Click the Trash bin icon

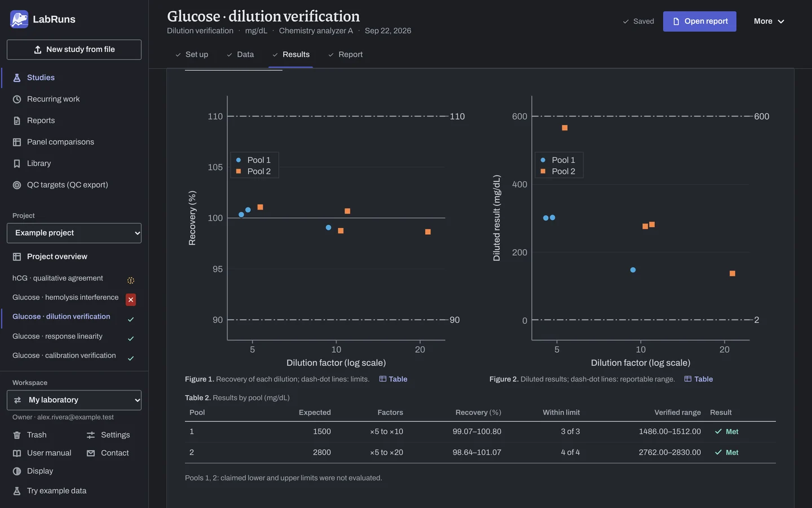tap(17, 435)
